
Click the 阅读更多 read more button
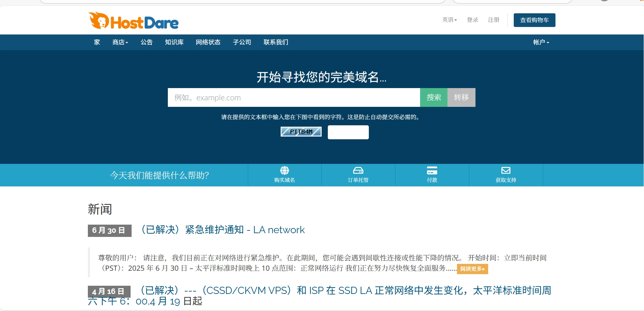(x=472, y=269)
